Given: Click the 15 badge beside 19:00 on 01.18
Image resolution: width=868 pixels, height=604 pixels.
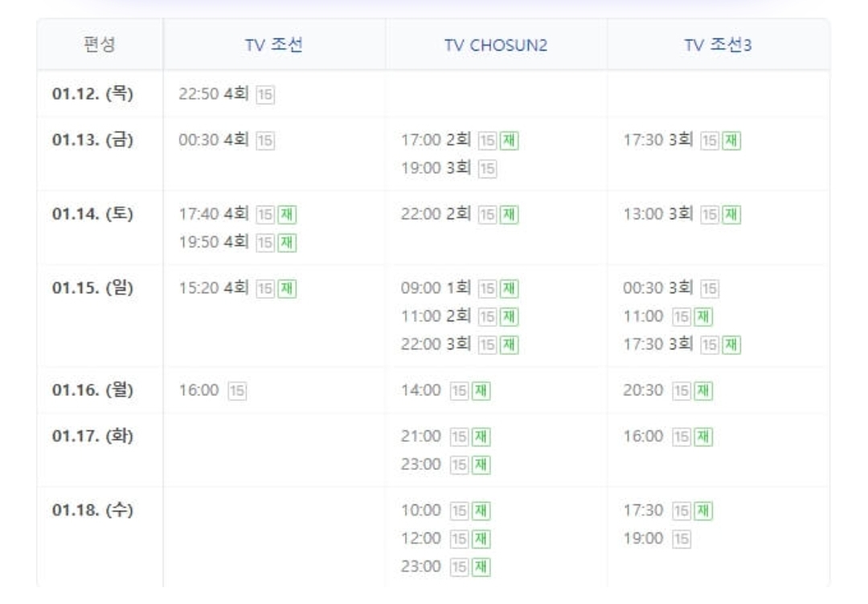Looking at the screenshot, I should 682,539.
